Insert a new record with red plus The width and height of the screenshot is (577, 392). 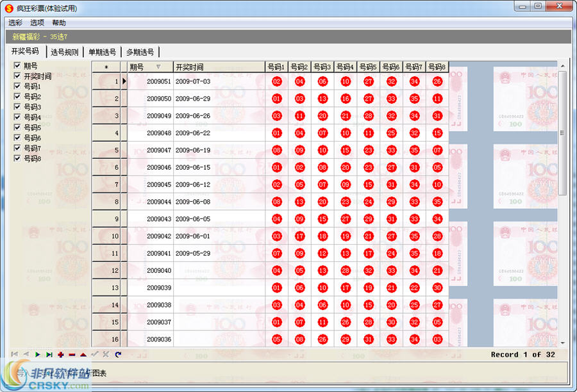(x=61, y=354)
